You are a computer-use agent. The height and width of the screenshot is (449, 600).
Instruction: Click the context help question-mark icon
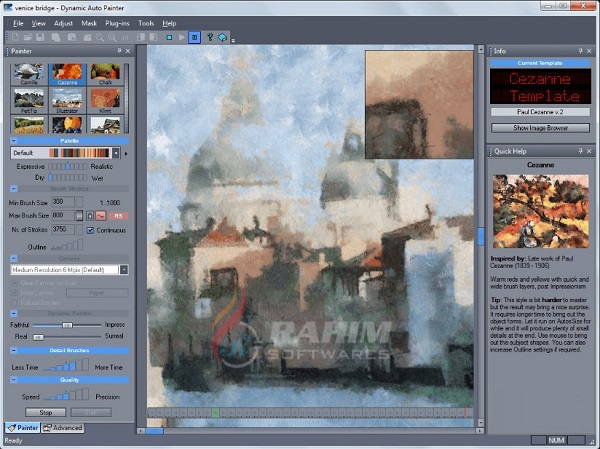pyautogui.click(x=210, y=37)
